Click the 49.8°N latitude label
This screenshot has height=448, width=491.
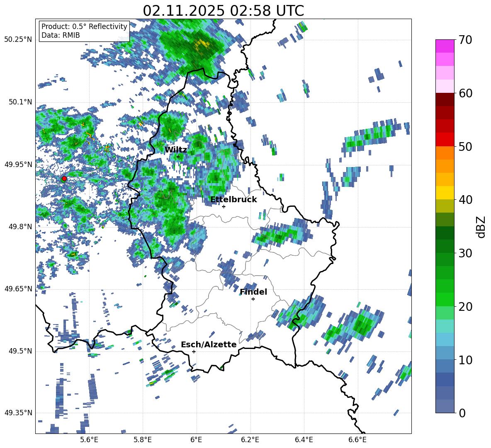coord(20,227)
